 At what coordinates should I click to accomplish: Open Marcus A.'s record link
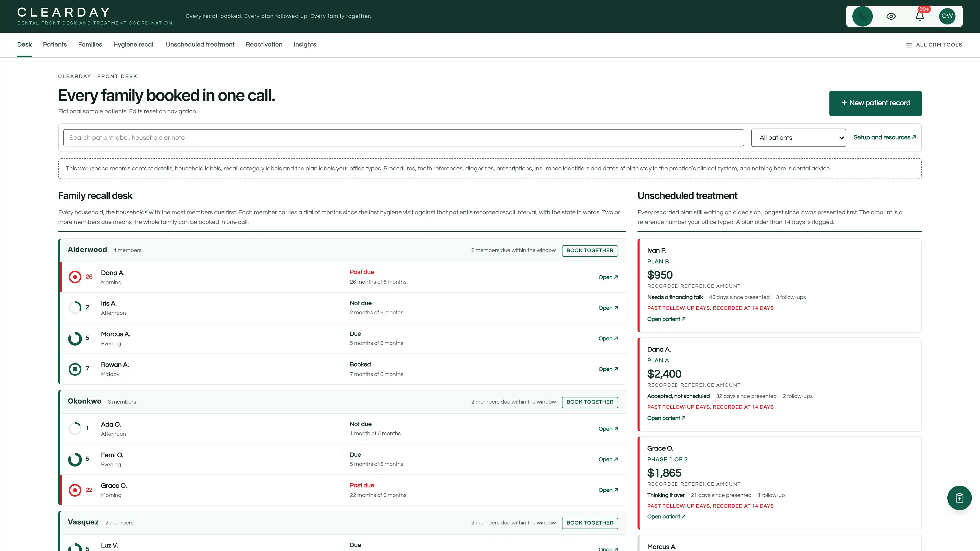coord(608,339)
